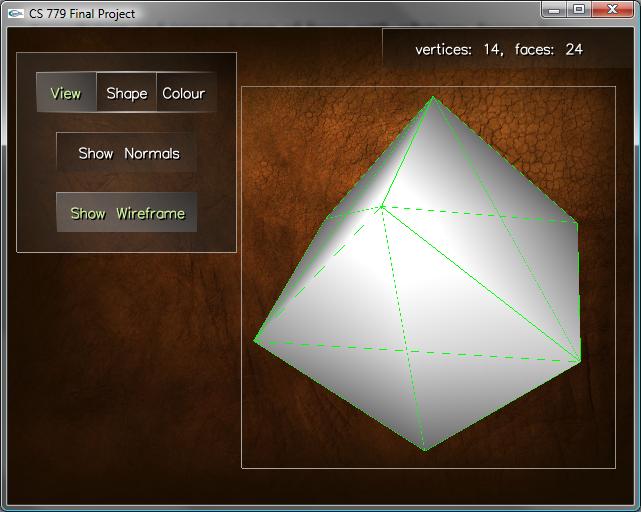
Task: Click the large lower-left face of the mesh
Action: [x=340, y=380]
